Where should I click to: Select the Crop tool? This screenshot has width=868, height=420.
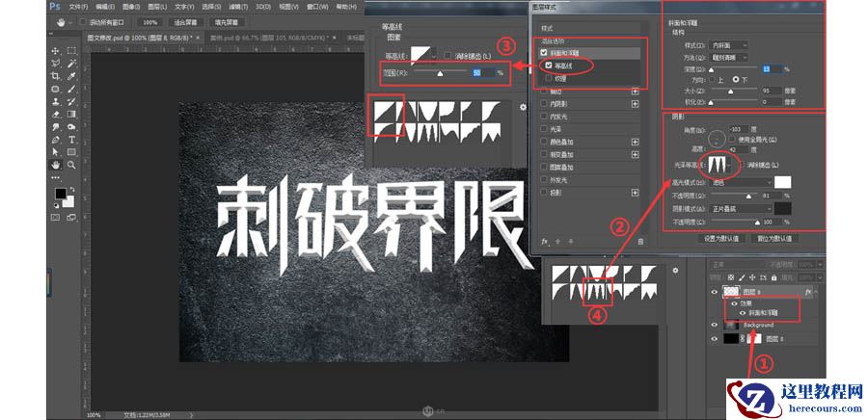[x=55, y=76]
